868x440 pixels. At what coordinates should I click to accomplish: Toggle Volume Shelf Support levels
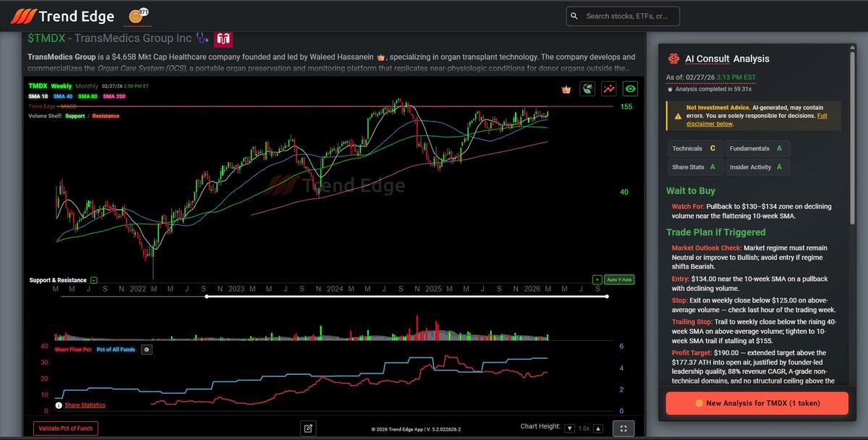[x=75, y=116]
